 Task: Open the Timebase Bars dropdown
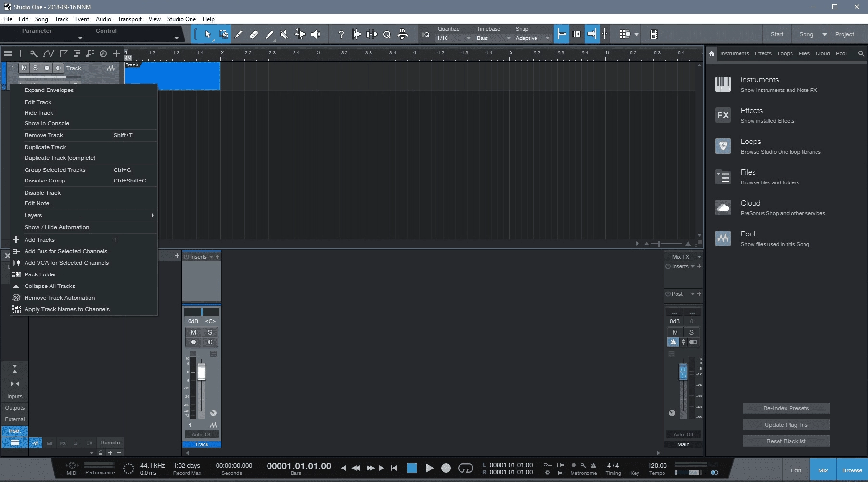493,38
